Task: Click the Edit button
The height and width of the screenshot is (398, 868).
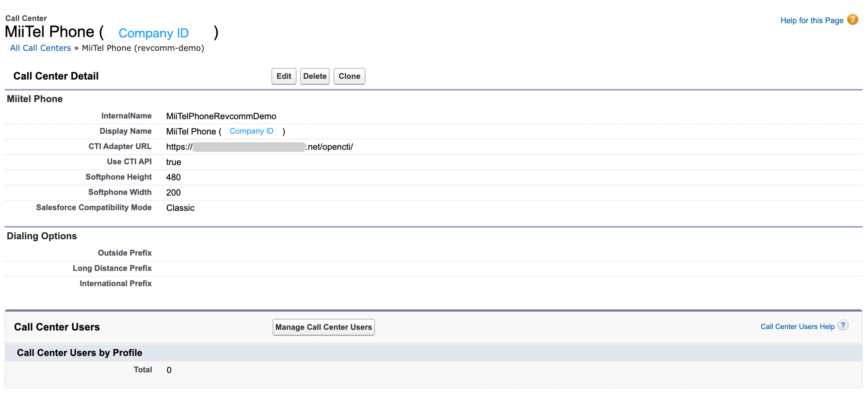Action: click(284, 76)
